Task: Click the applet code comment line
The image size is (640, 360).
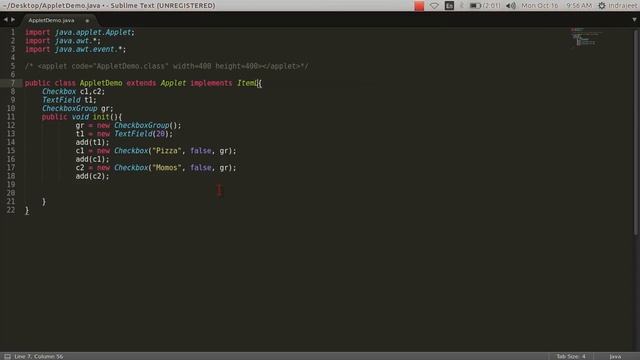Action: pos(167,66)
